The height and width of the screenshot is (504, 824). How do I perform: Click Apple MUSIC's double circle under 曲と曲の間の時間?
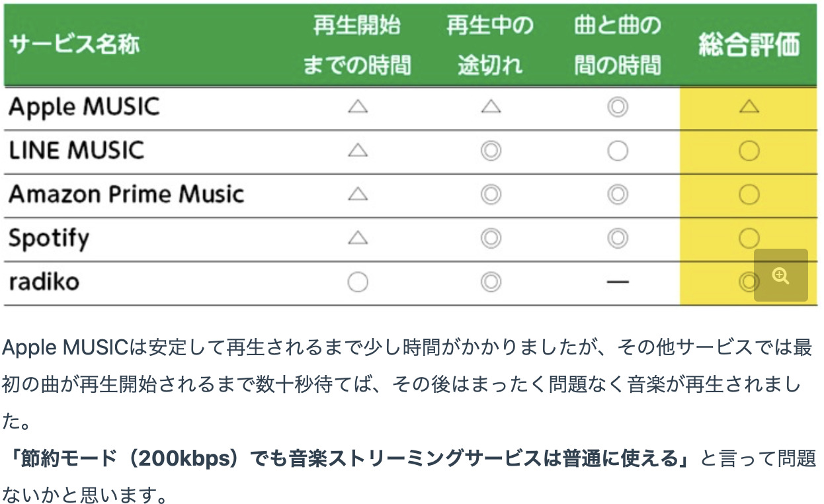617,107
